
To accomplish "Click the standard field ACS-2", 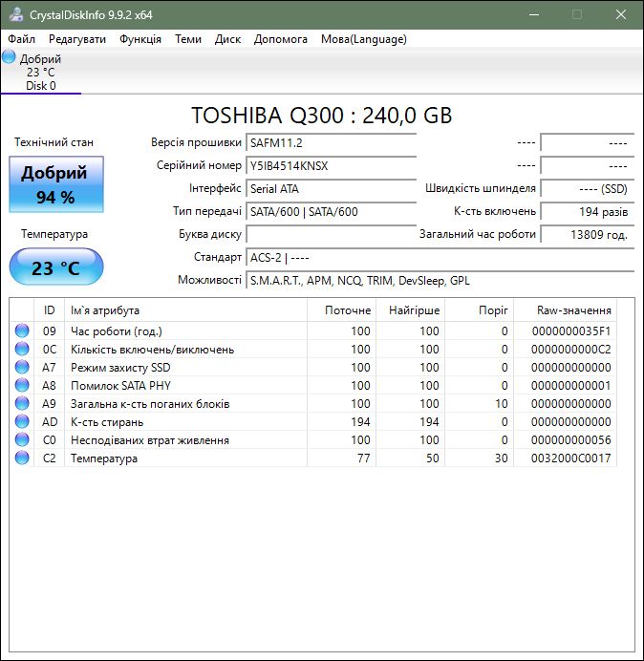I will (440, 257).
